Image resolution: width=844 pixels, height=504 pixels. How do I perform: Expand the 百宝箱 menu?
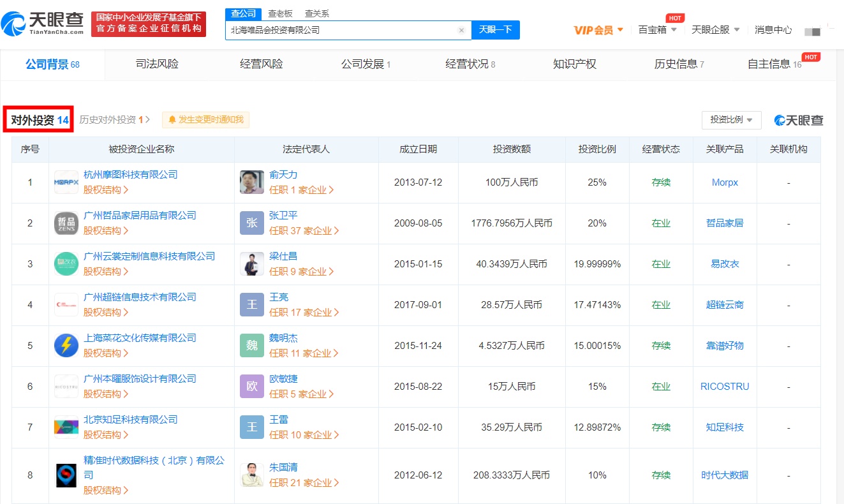tap(657, 30)
